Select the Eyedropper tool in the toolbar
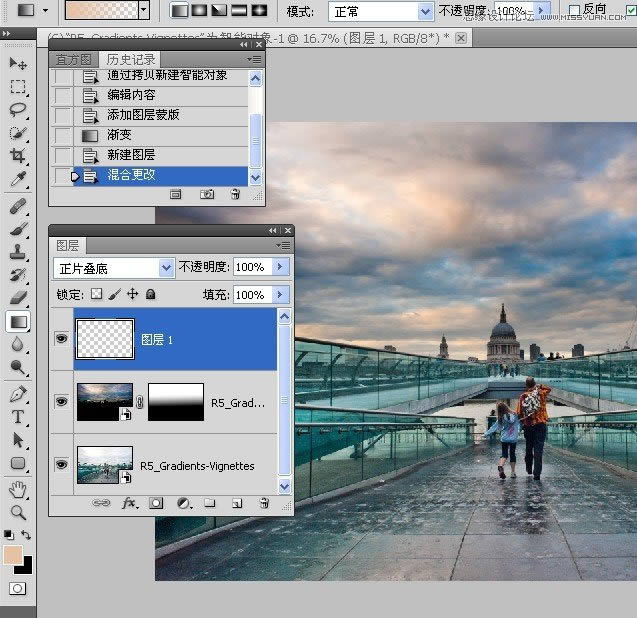 [18, 179]
